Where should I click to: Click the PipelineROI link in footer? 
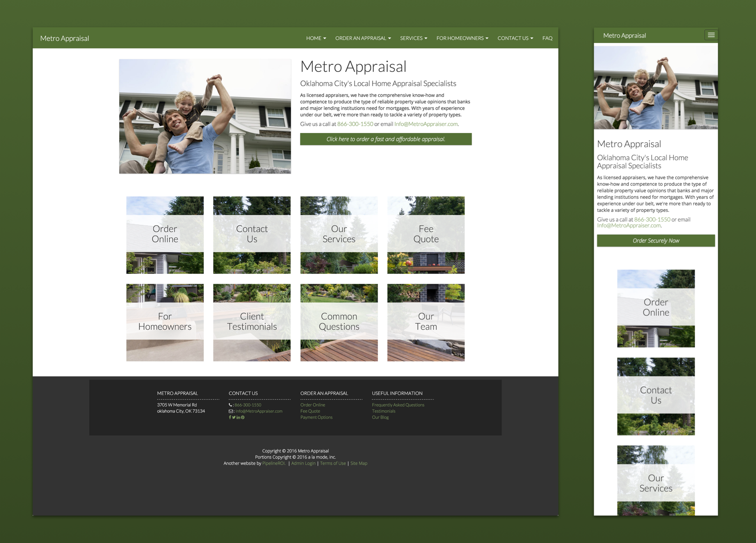[274, 463]
